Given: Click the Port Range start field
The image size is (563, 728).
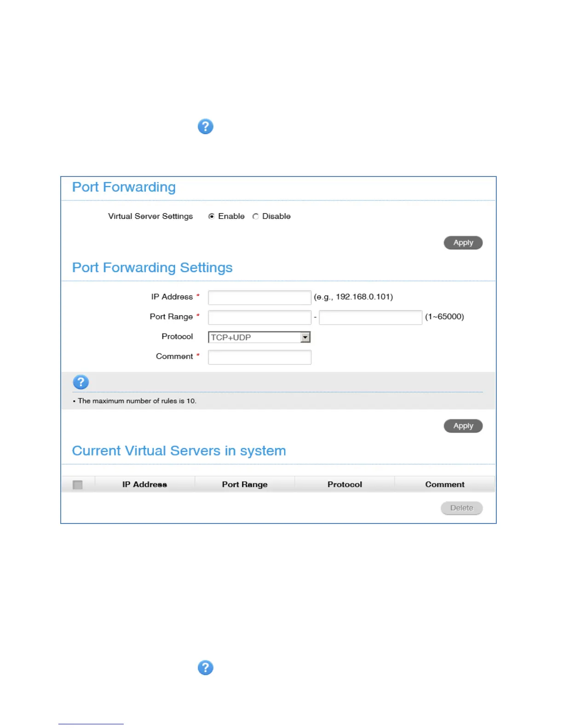Looking at the screenshot, I should coord(259,317).
